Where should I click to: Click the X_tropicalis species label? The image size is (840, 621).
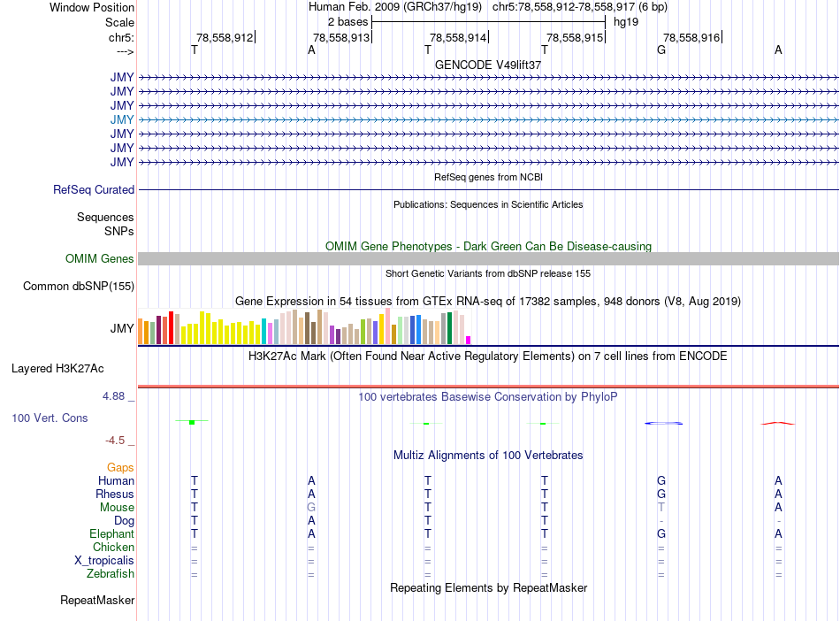(x=104, y=561)
